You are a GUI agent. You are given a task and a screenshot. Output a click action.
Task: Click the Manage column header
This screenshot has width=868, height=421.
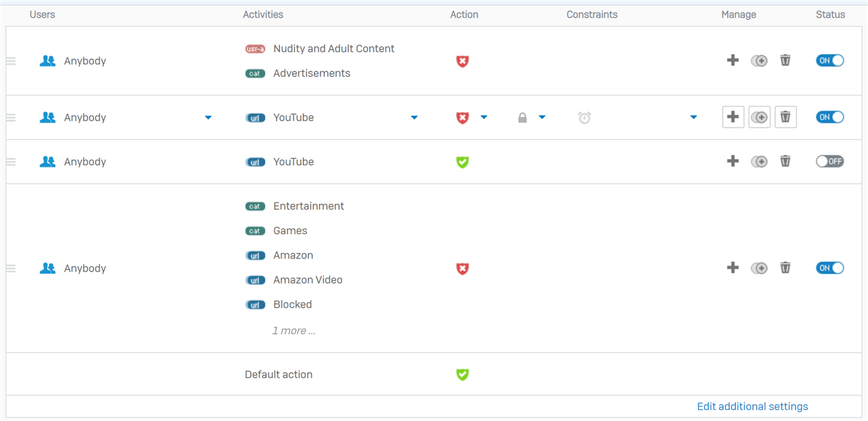[738, 14]
